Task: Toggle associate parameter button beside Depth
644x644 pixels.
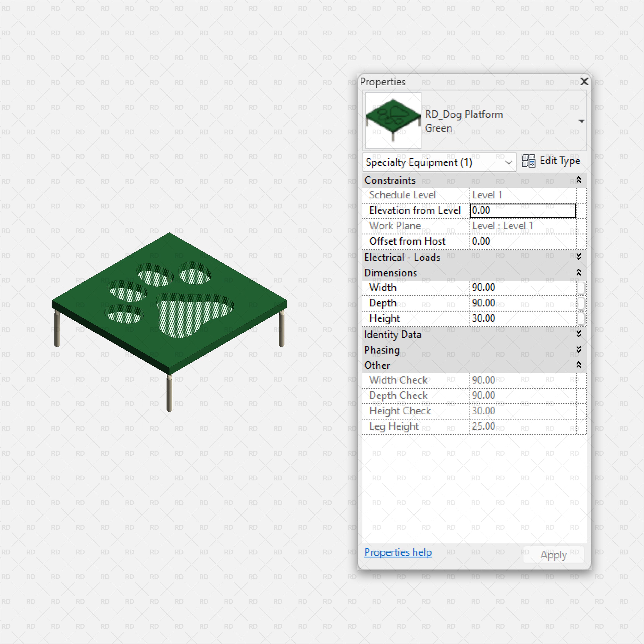Action: (582, 303)
